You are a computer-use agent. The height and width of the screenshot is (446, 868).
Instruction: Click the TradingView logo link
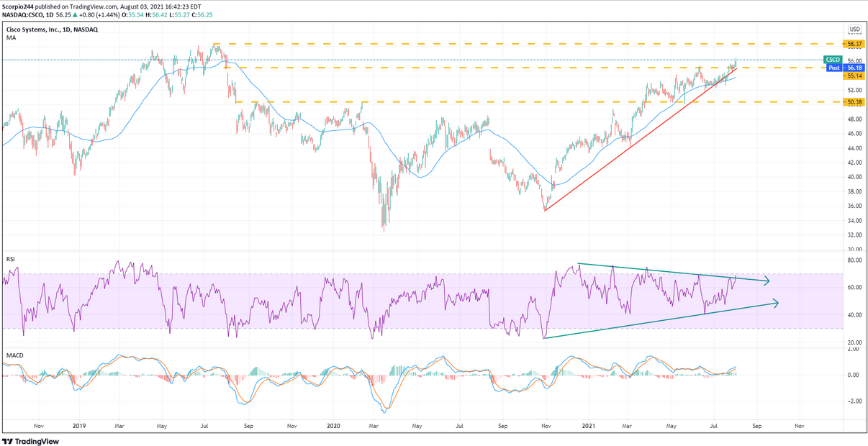pos(31,441)
